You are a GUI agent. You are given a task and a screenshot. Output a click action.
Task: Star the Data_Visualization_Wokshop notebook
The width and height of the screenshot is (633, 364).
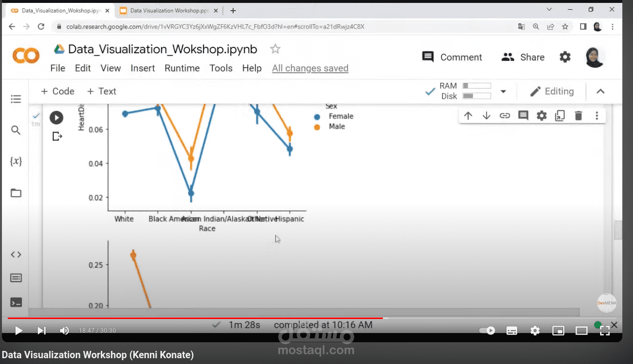point(275,49)
